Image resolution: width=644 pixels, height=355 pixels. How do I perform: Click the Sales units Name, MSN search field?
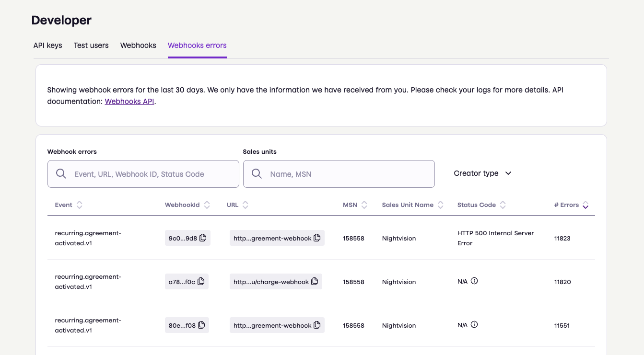[345, 173]
